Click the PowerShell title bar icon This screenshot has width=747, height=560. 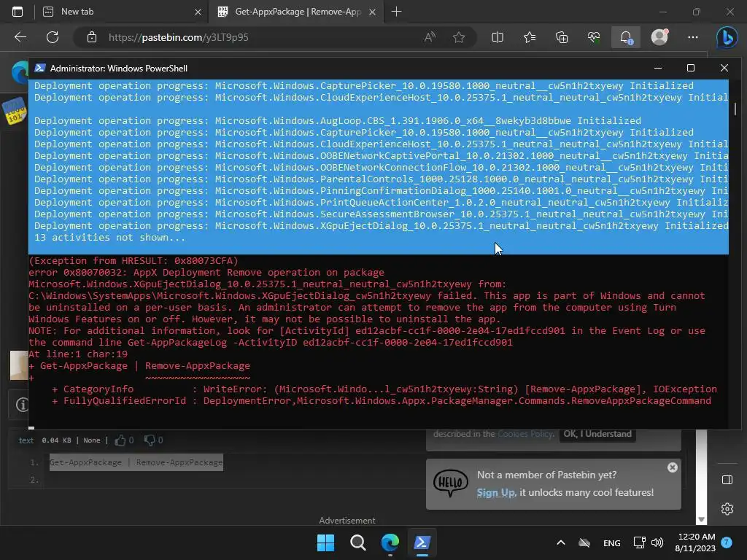pos(40,68)
